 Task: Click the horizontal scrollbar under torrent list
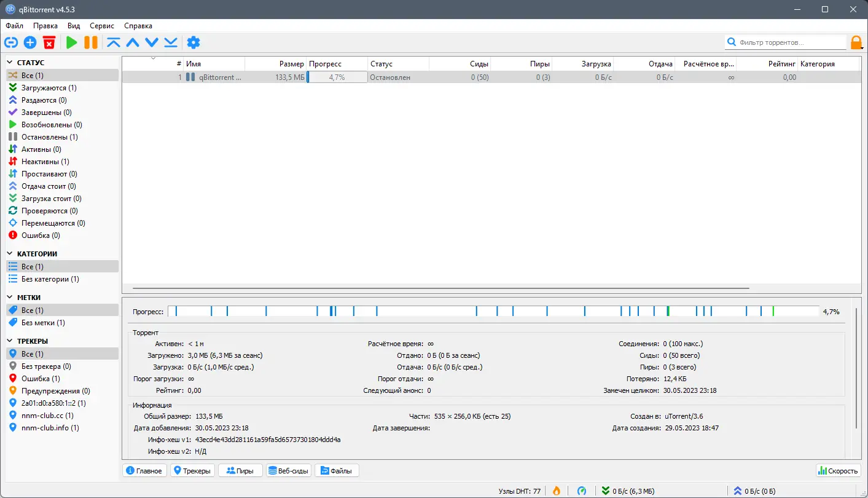(441, 288)
